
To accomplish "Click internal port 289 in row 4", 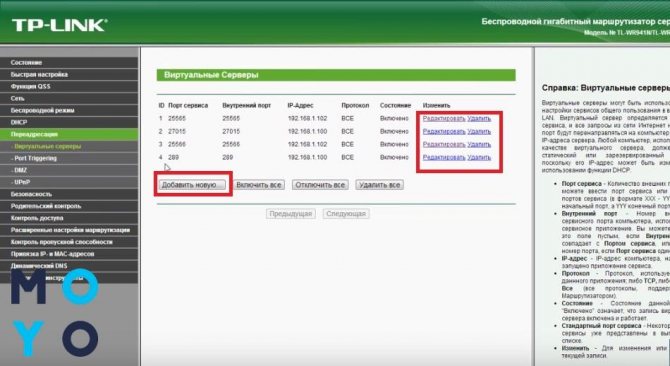I will click(x=228, y=157).
